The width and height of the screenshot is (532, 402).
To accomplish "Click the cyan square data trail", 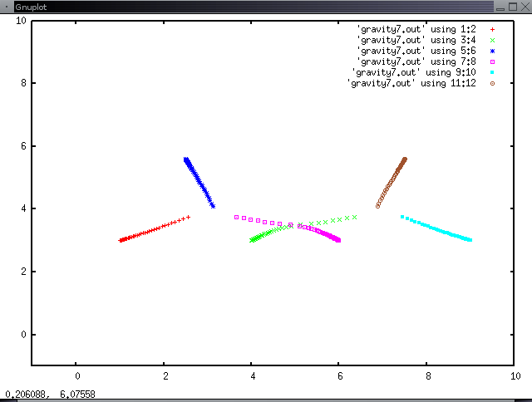I will point(436,228).
